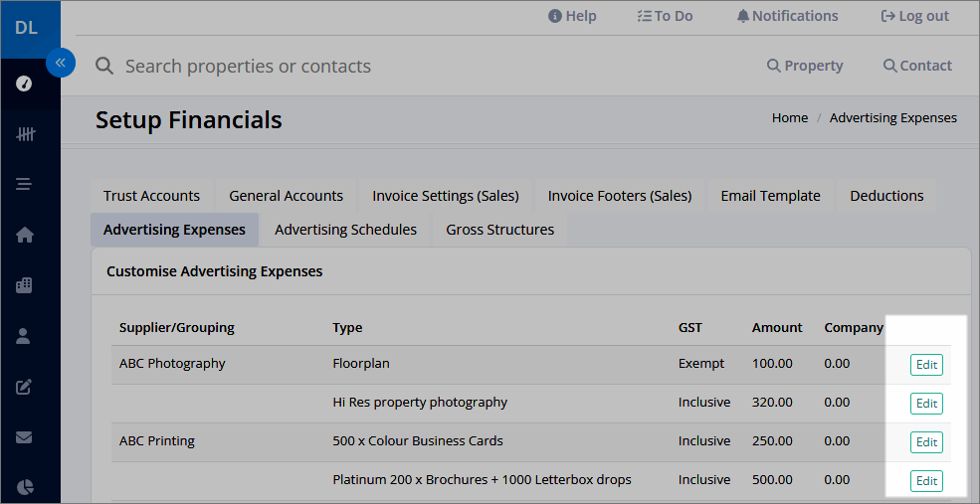
Task: Open the tally marks icon in sidebar
Action: tap(25, 133)
